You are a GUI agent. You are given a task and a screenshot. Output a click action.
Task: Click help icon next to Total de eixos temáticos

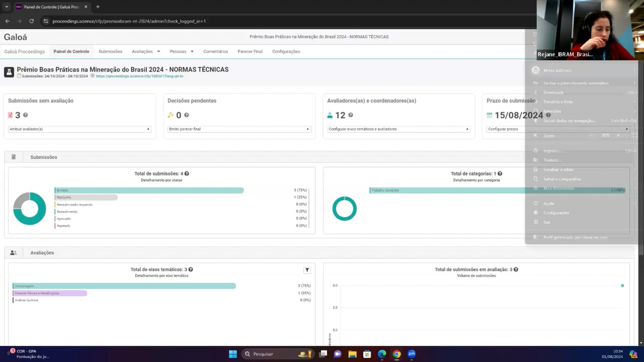(x=191, y=269)
